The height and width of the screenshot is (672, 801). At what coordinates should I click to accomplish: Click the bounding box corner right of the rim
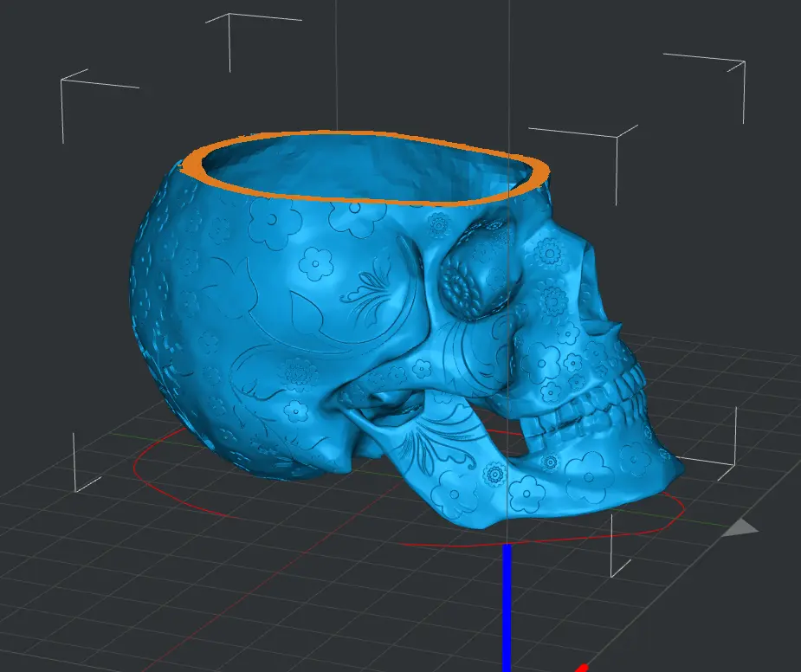click(617, 136)
